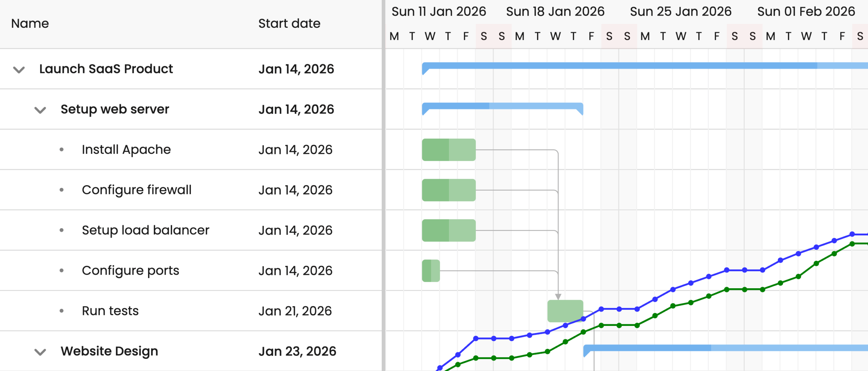Click the bullet icon beside Install Apache

click(62, 150)
